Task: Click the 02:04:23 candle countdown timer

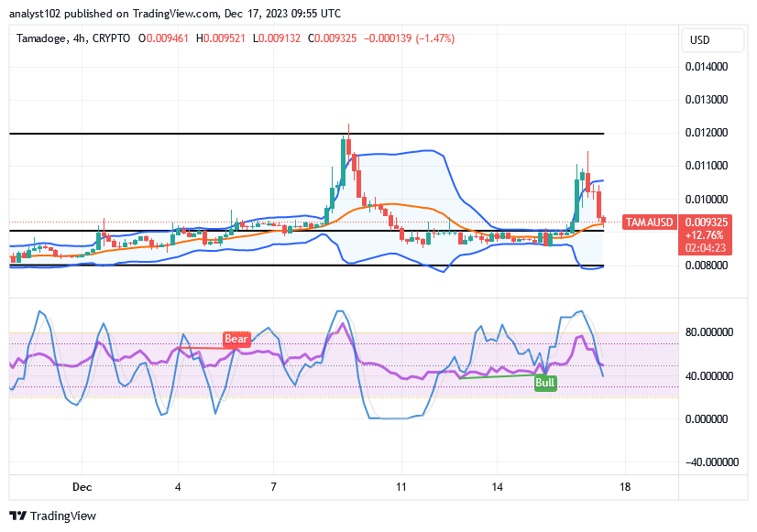Action: pos(705,247)
